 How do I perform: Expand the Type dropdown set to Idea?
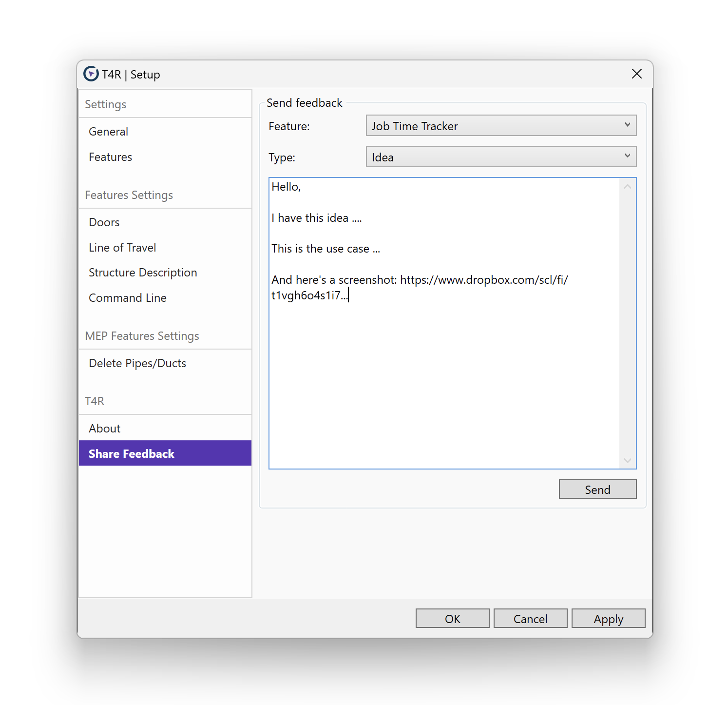tap(501, 157)
